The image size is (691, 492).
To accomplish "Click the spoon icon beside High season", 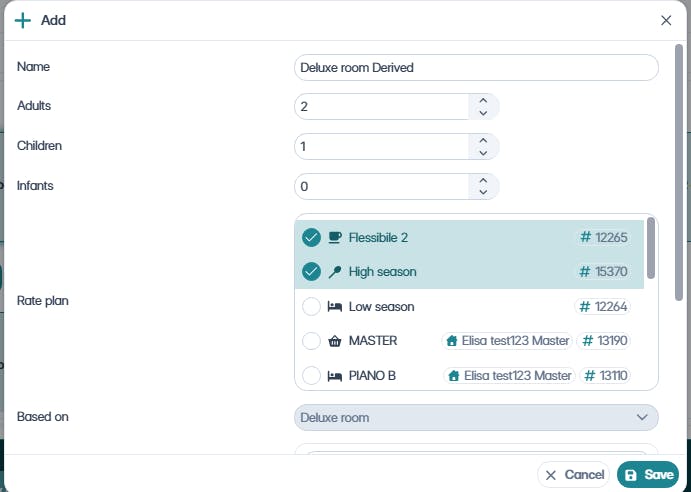I will click(x=335, y=272).
